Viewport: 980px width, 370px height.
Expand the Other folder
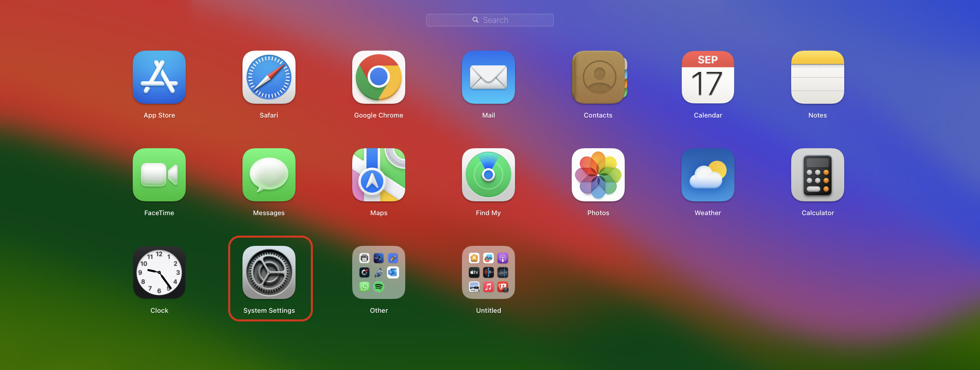(379, 272)
